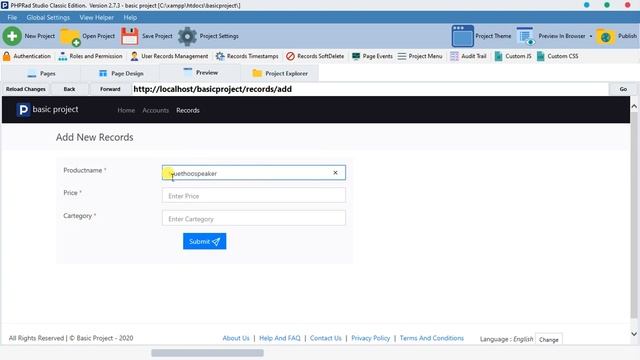Click the copyright text 'Basic Project - 2020'
Viewport: 640px width, 360px height.
[105, 338]
